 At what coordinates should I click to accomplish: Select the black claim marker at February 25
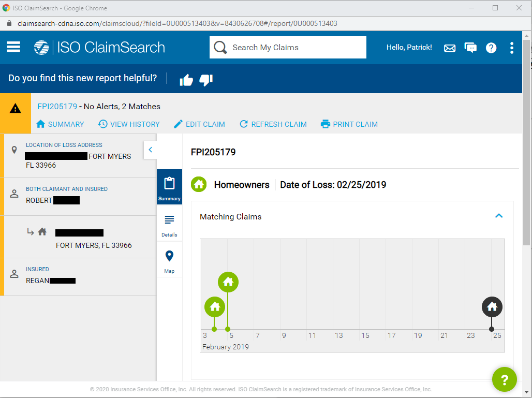point(492,307)
